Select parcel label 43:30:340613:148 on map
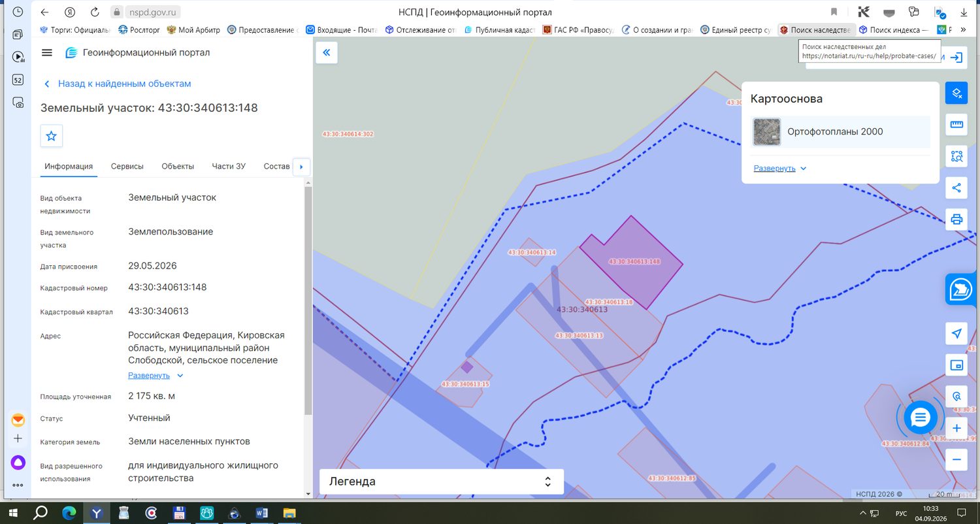Screen dimensions: 980x524 click(x=634, y=261)
